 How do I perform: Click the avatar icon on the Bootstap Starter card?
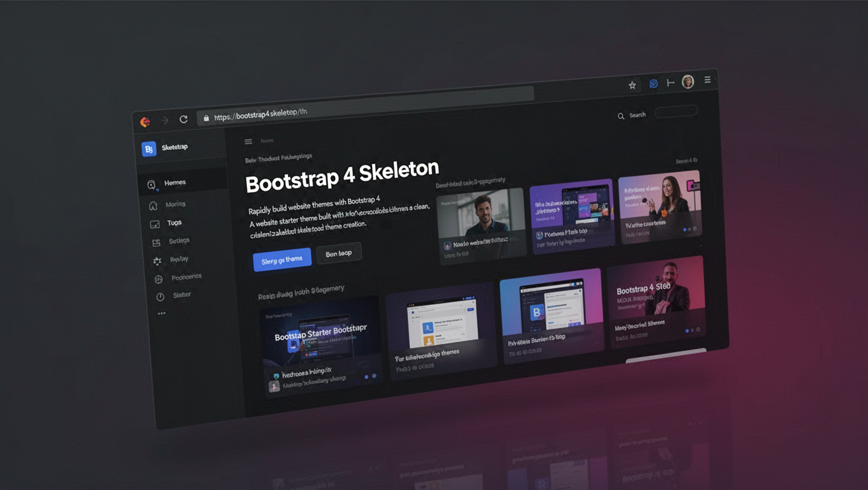274,387
